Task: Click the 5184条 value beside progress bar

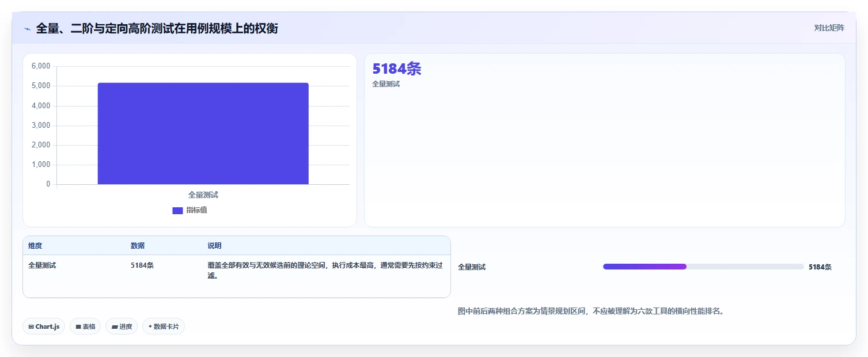Action: (820, 267)
